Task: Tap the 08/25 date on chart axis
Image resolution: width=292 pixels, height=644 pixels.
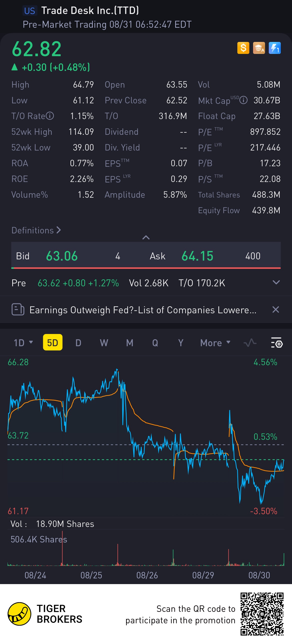Action: 91,575
